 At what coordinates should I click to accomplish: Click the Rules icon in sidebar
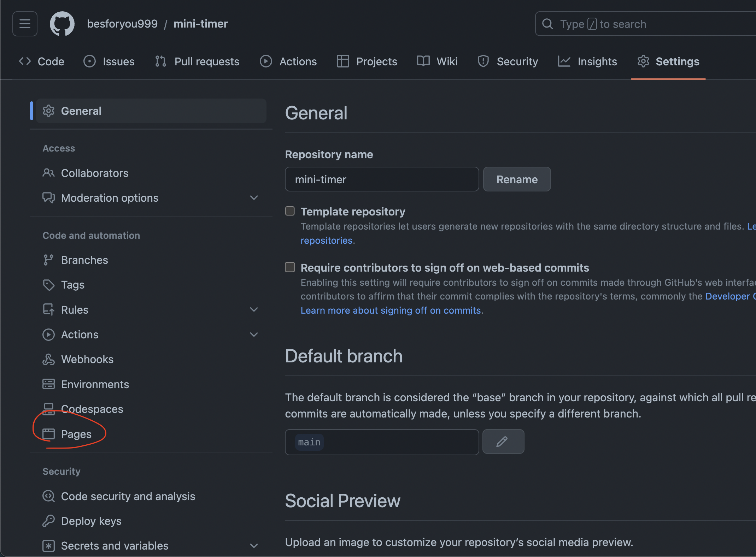click(x=48, y=310)
